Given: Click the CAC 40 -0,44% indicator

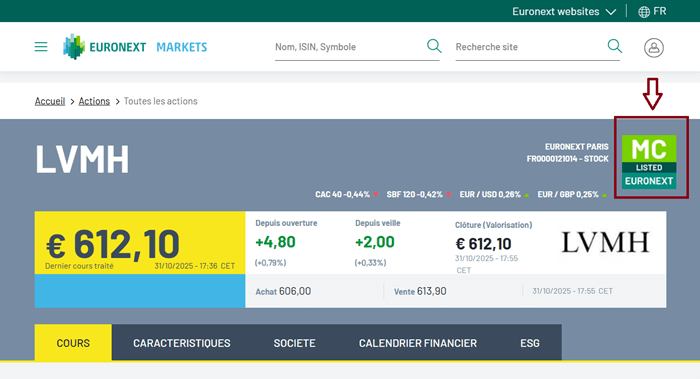Looking at the screenshot, I should tap(346, 195).
